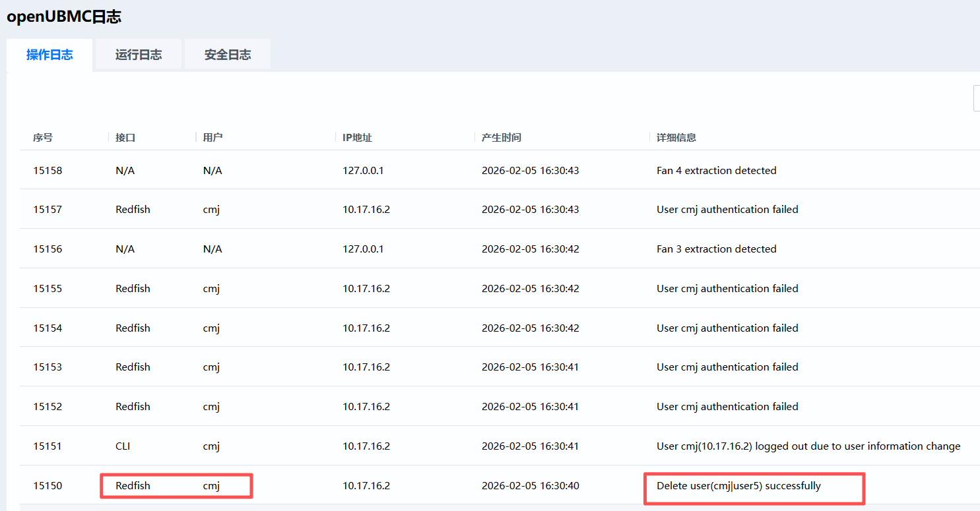Switch to the 运行日志 tab
Screen dimensions: 980x511
coord(139,55)
